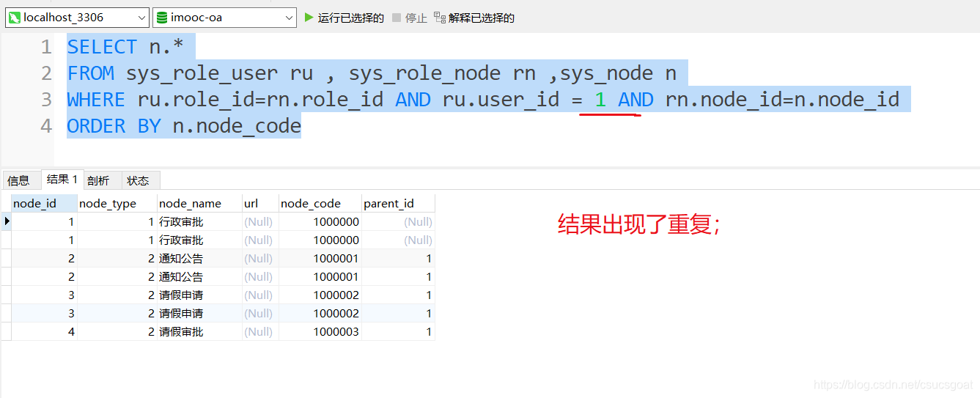The height and width of the screenshot is (398, 980).
Task: Click line number 1 in editor gutter
Action: point(46,47)
